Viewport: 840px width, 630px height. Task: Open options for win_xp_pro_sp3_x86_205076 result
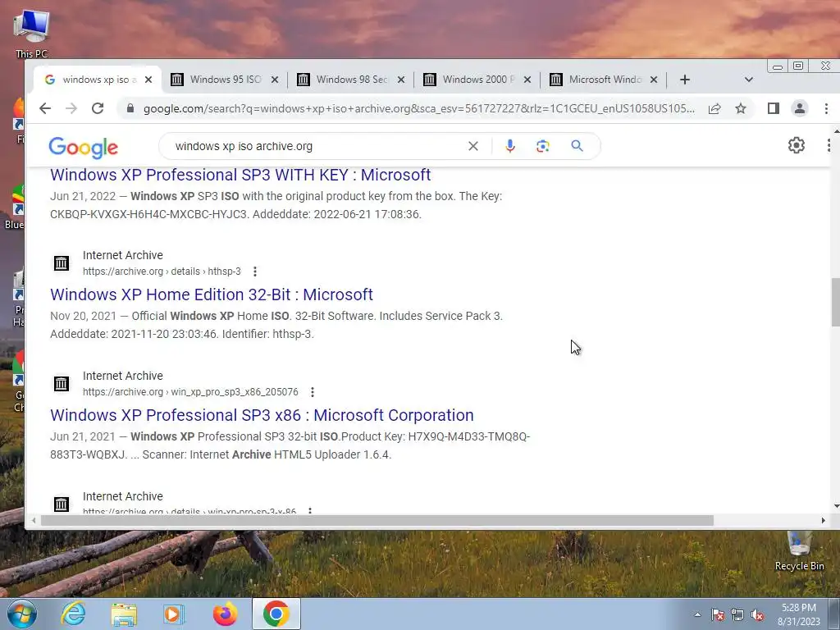[313, 392]
